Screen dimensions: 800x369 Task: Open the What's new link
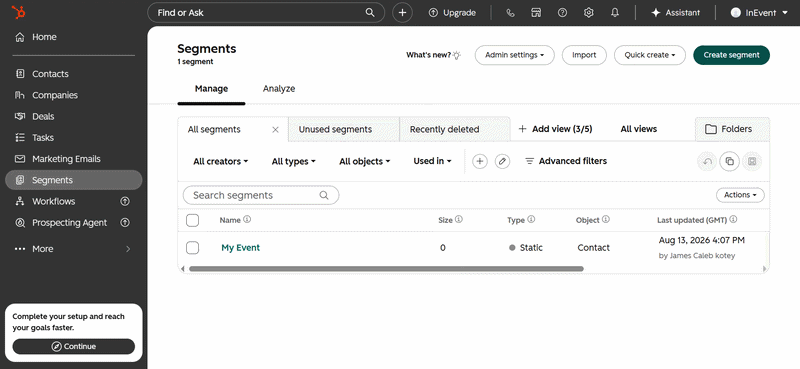tap(433, 55)
